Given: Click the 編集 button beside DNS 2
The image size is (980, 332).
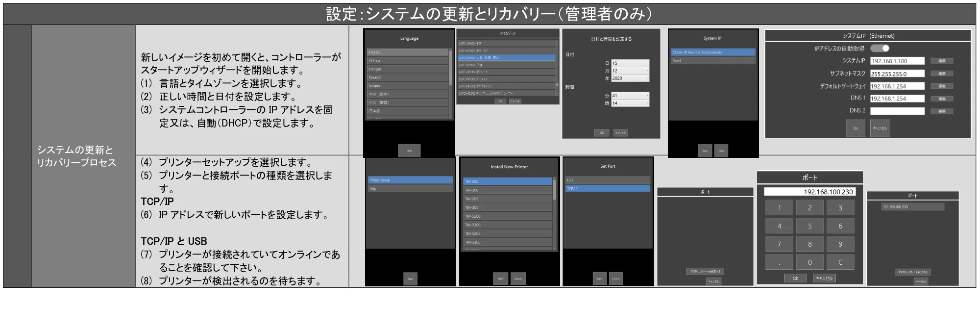Looking at the screenshot, I should [x=942, y=111].
